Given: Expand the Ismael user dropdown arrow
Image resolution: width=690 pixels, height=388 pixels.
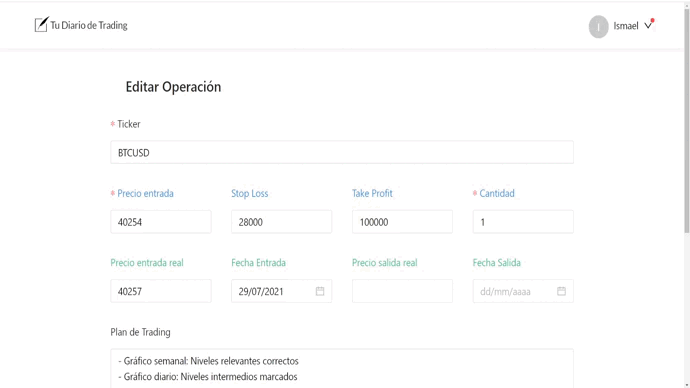Looking at the screenshot, I should point(648,26).
